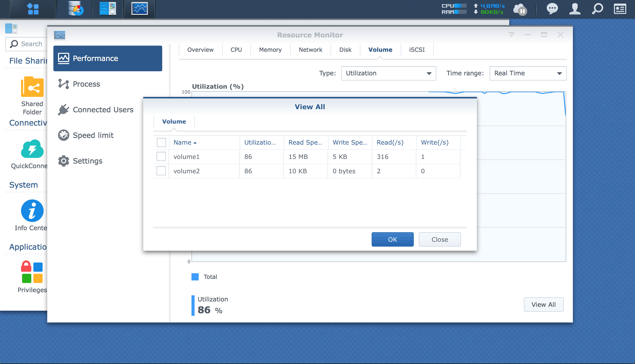
Task: Click the magnifier search icon in taskbar
Action: [x=598, y=9]
